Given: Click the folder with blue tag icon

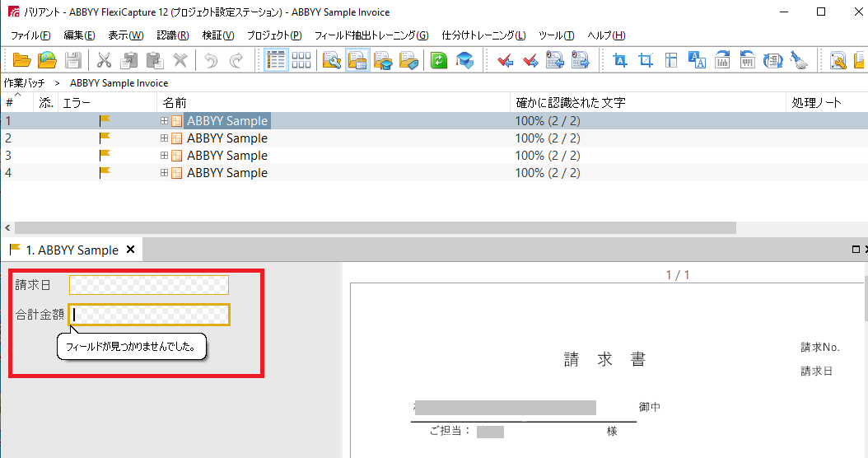Looking at the screenshot, I should click(x=408, y=60).
